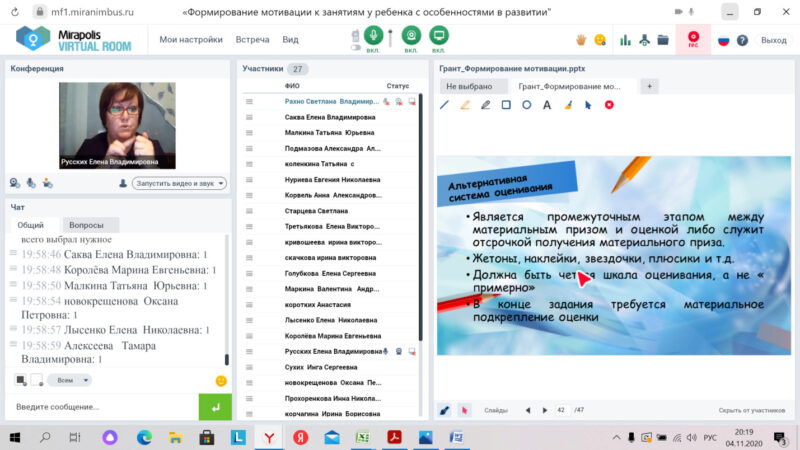The width and height of the screenshot is (800, 450).
Task: Open row menu for Саква Елена Владимировна
Action: tap(249, 117)
